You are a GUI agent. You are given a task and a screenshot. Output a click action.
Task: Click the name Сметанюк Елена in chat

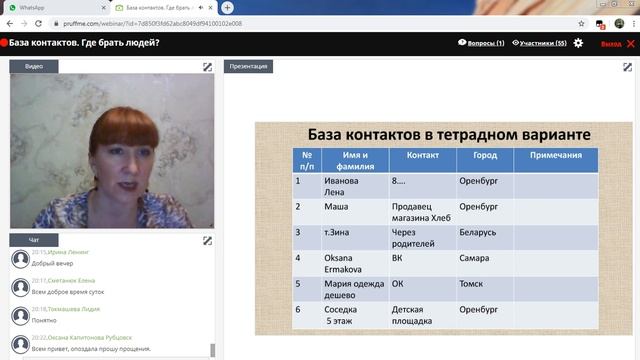[71, 281]
